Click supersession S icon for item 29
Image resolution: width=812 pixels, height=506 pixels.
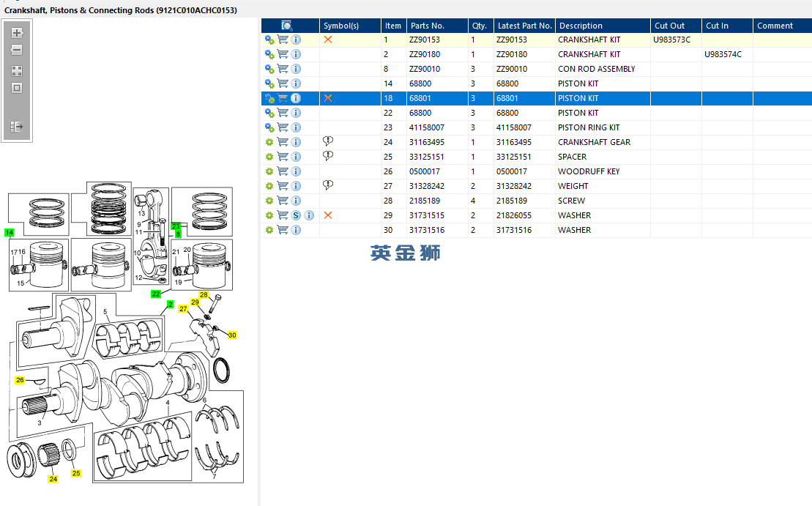tap(296, 215)
